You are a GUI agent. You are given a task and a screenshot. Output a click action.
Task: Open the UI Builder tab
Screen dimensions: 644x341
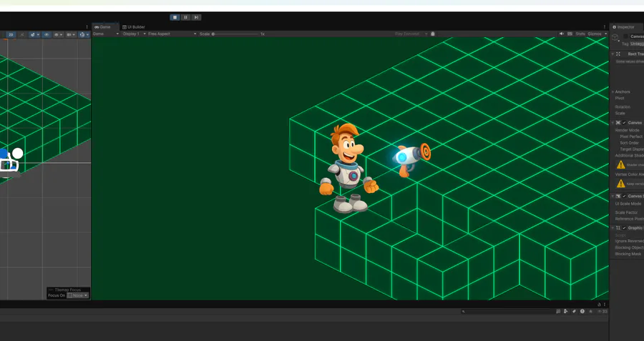(134, 27)
